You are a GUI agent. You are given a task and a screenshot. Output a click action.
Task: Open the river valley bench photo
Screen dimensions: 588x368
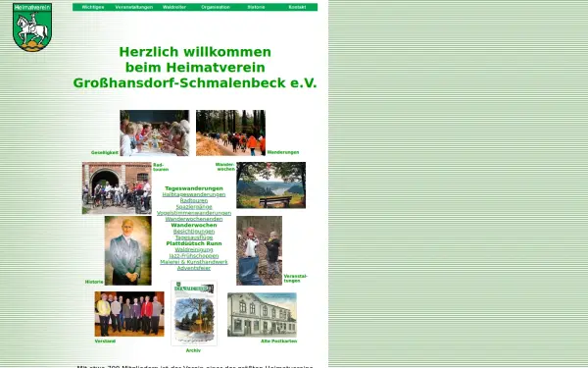[x=271, y=185]
